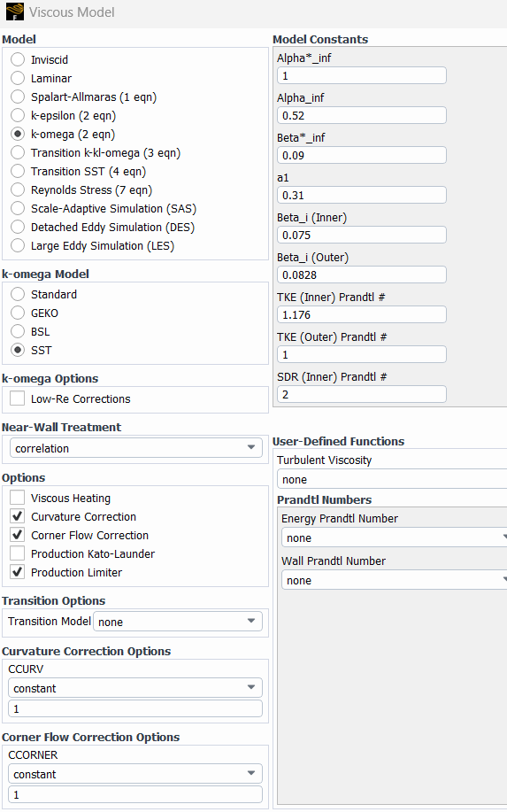The height and width of the screenshot is (812, 507).
Task: Open the CCORNER constant dropdown
Action: click(135, 774)
